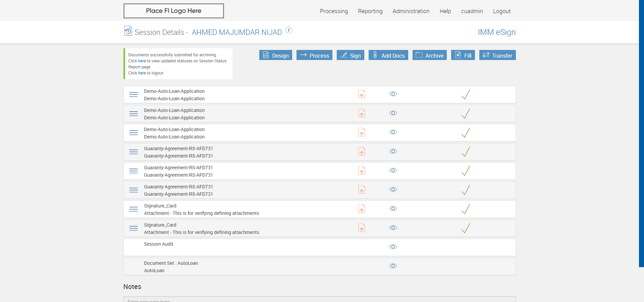Open row menu for first Signature_Card

133,209
